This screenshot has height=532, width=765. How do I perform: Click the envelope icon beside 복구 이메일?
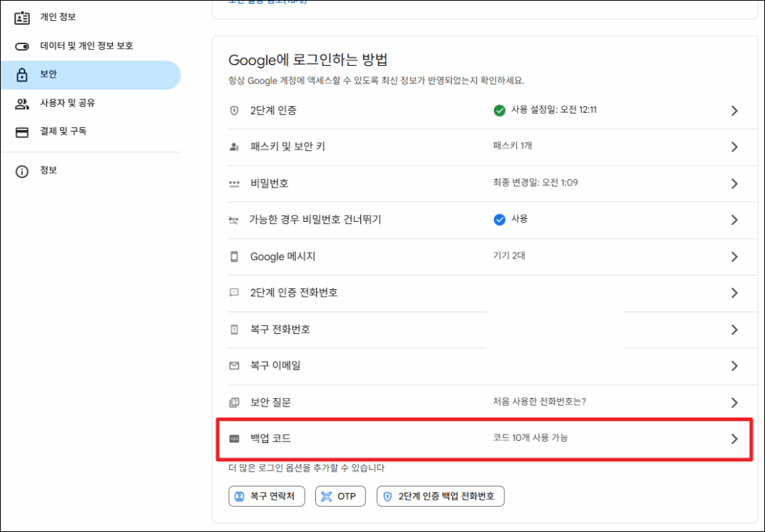234,366
